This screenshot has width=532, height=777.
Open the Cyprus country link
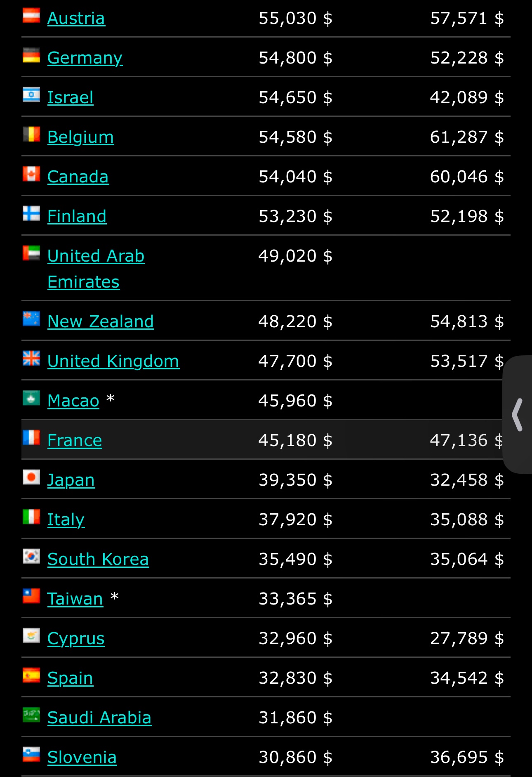pyautogui.click(x=76, y=639)
